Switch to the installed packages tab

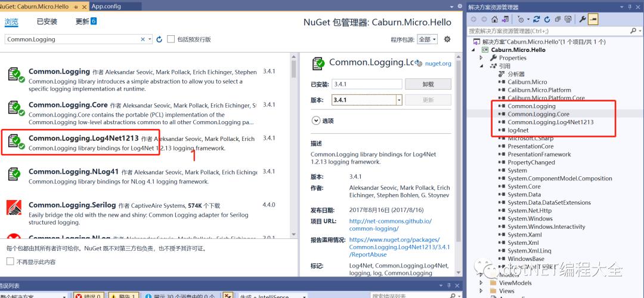point(47,21)
